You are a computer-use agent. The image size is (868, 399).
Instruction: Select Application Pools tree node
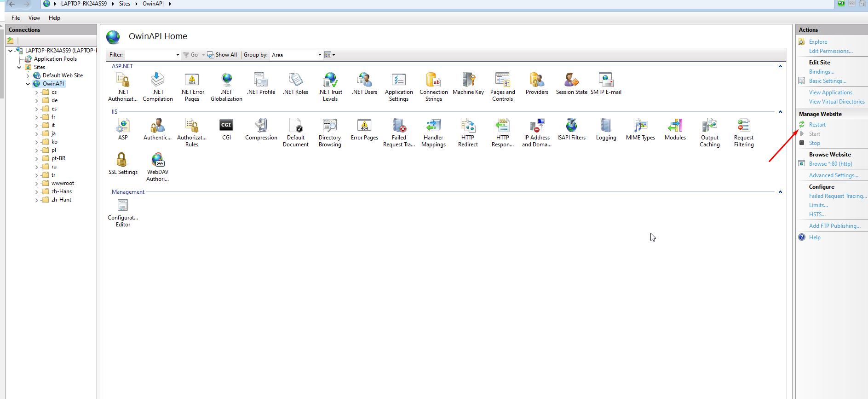tap(55, 59)
